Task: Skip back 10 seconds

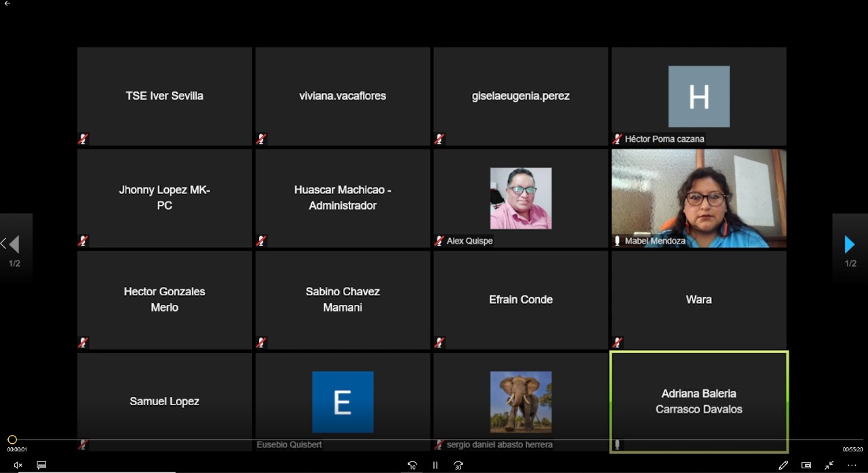Action: pyautogui.click(x=412, y=465)
